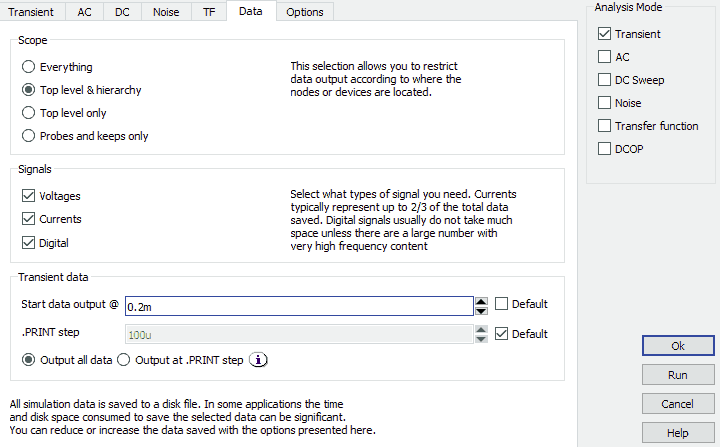Select Output at .PRINT step option
This screenshot has width=720, height=447.
click(x=126, y=360)
